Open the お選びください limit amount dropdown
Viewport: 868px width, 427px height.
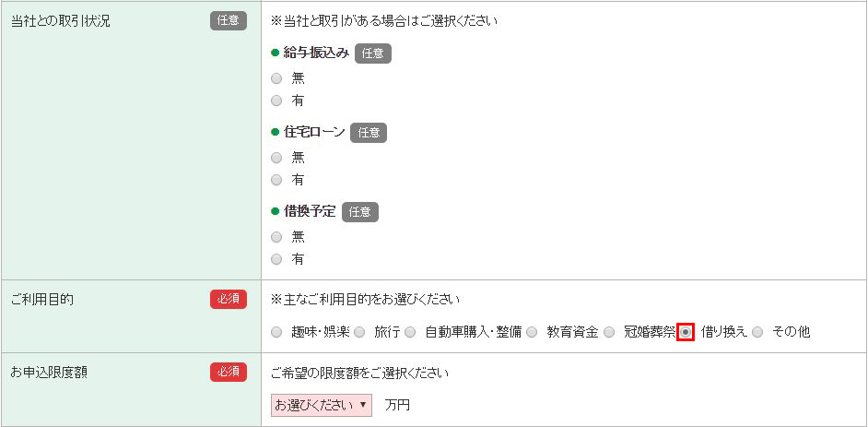tap(322, 405)
